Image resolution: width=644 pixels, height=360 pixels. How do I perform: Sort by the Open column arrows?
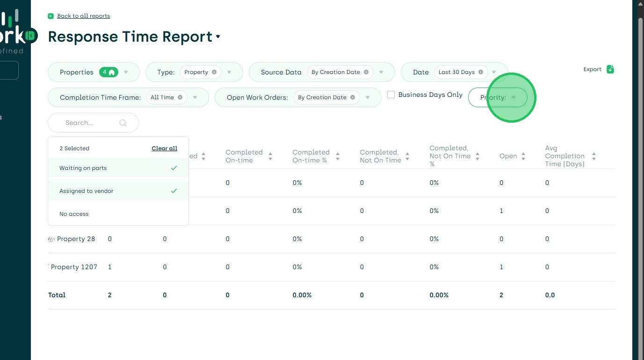tap(523, 156)
